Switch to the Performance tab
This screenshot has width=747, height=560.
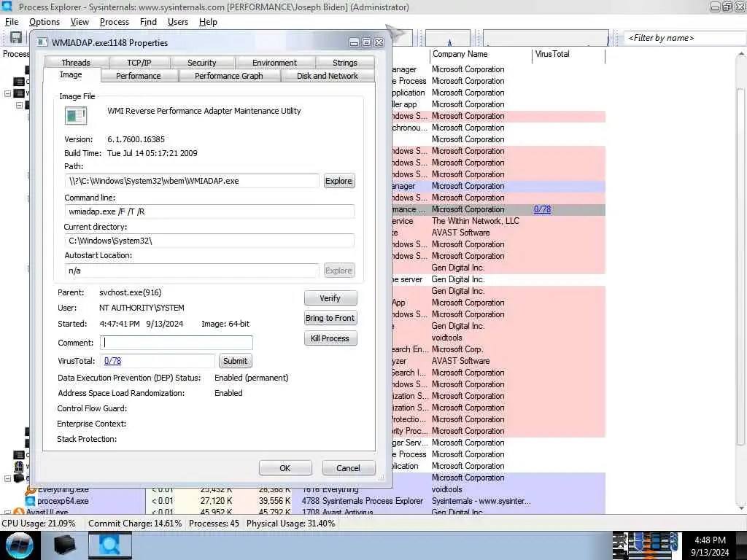pos(138,76)
